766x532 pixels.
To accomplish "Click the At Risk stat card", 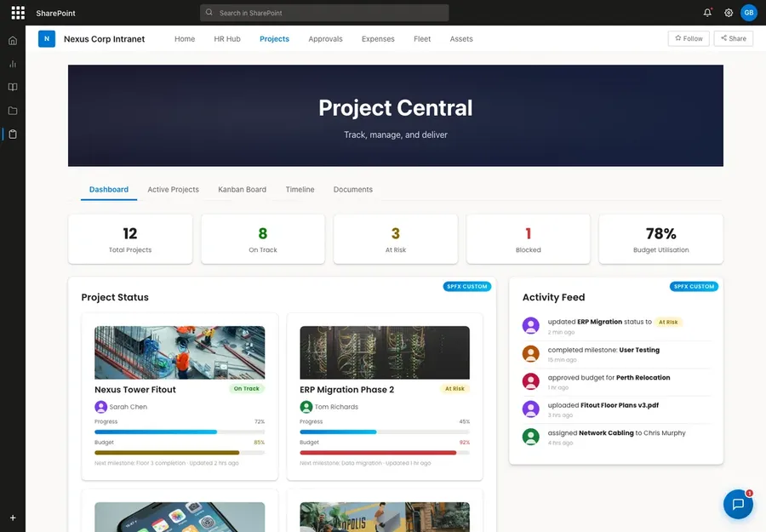I will 396,239.
